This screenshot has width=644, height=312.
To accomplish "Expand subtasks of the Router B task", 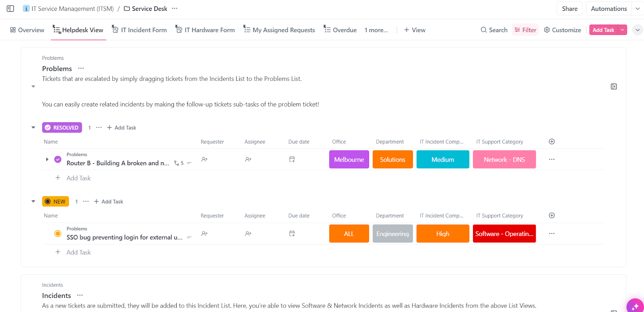I will [x=47, y=159].
